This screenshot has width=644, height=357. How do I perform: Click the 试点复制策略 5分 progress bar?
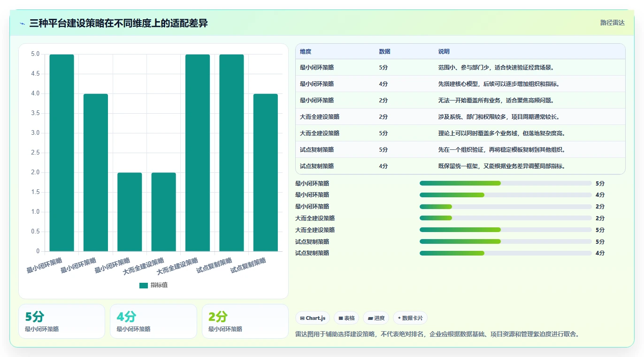(x=506, y=241)
